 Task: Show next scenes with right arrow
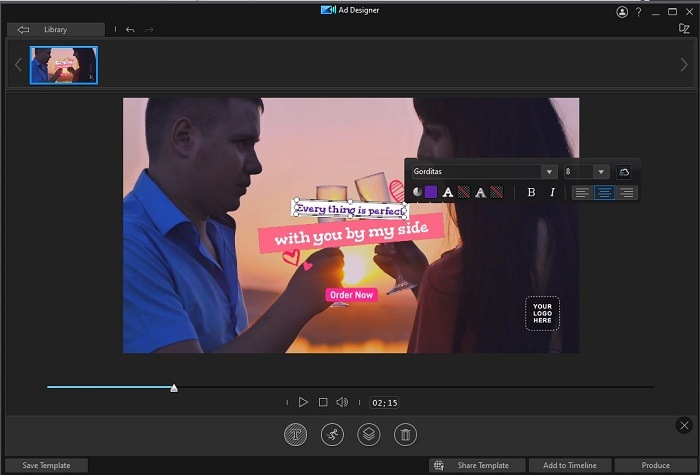point(684,65)
